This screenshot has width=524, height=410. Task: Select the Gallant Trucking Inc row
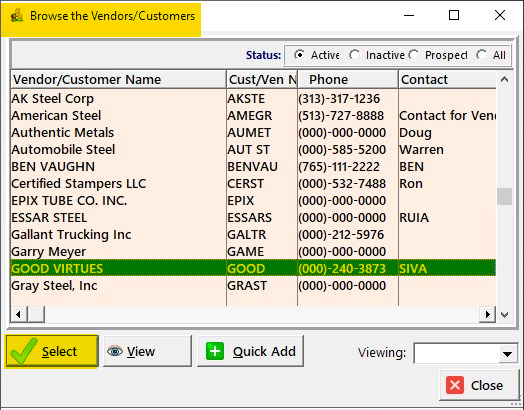click(x=253, y=235)
